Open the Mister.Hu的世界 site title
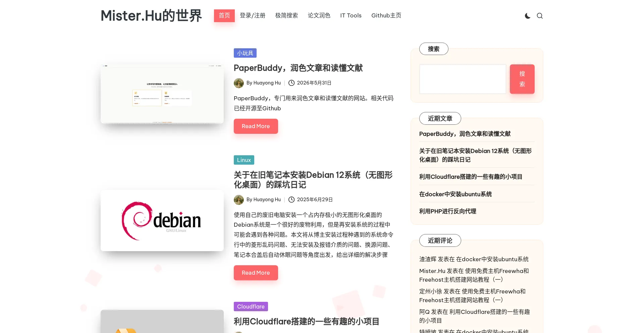The width and height of the screenshot is (644, 333). click(x=151, y=16)
